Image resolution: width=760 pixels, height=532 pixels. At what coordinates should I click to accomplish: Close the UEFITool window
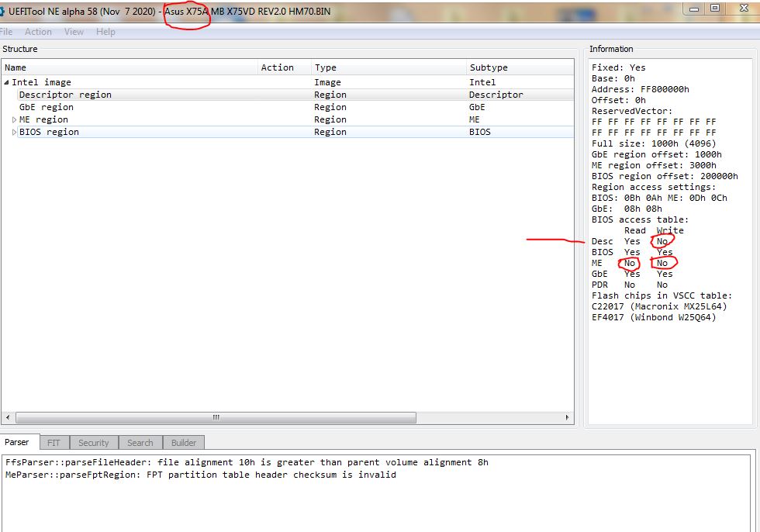pyautogui.click(x=744, y=9)
